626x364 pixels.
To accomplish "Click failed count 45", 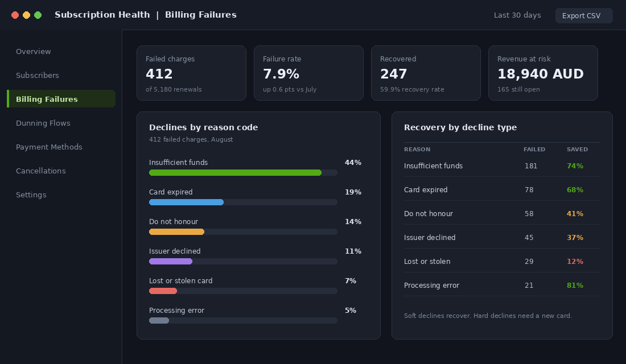I will (529, 238).
